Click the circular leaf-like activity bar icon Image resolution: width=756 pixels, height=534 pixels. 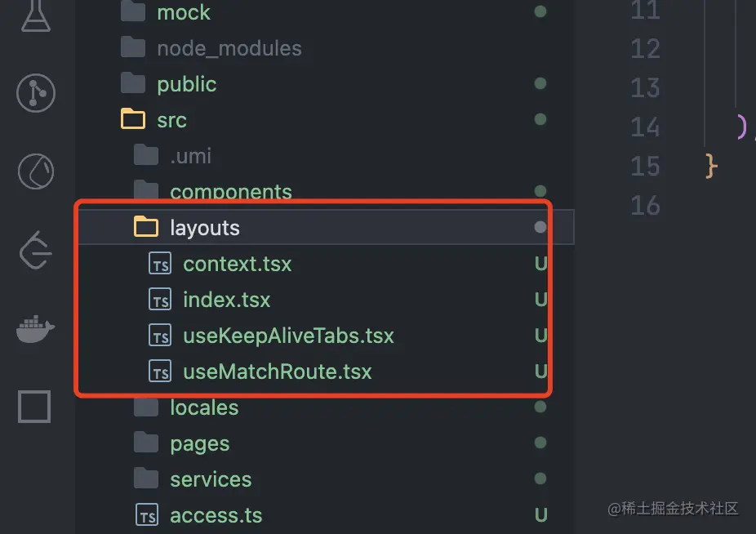tap(36, 171)
